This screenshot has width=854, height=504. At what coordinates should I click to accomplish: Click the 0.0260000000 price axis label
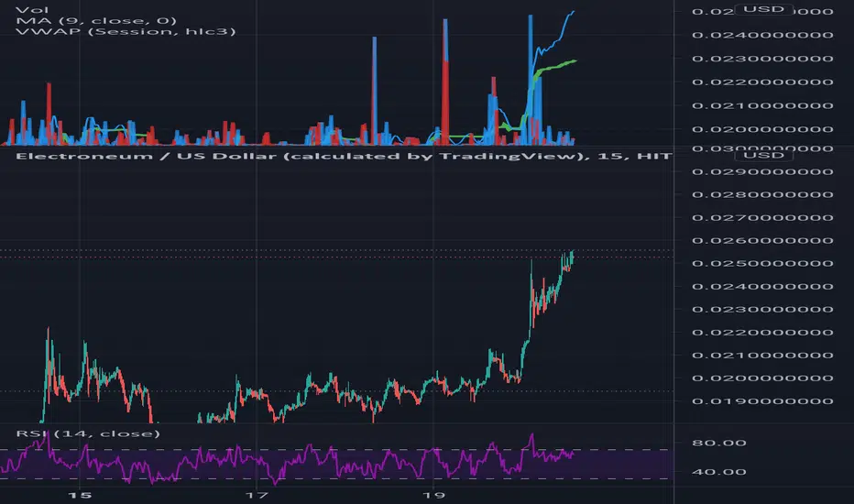click(762, 240)
